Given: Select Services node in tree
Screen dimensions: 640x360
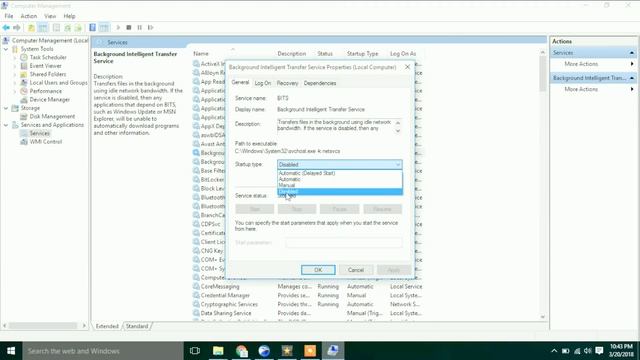Looking at the screenshot, I should (39, 133).
